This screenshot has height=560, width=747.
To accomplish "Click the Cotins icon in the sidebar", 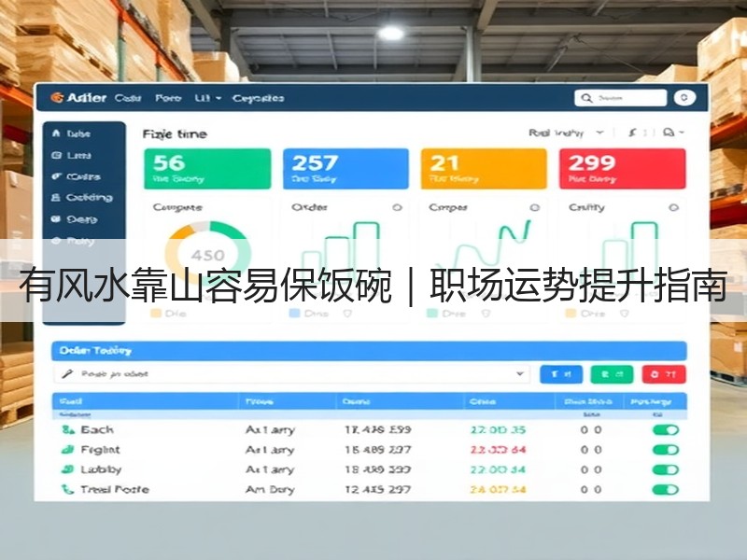I will tap(56, 176).
